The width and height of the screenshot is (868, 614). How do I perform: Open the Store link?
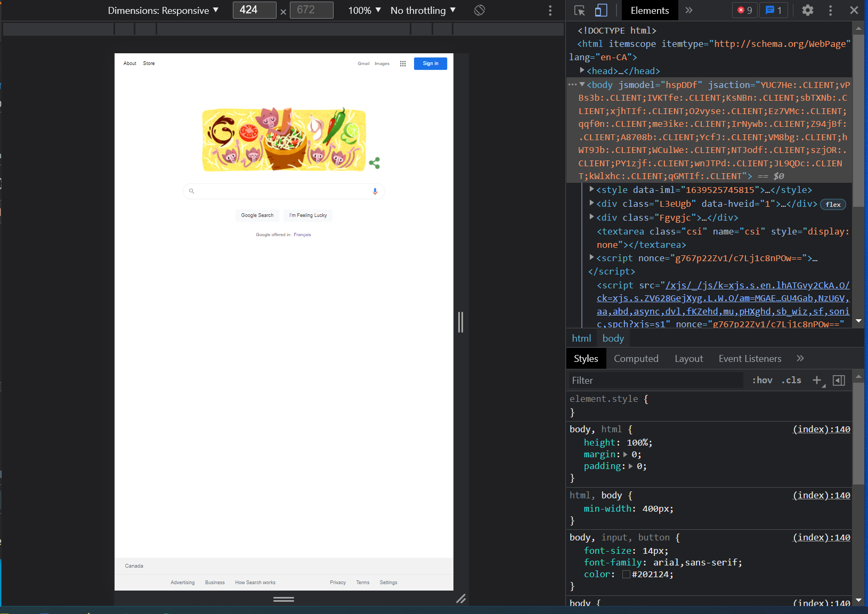tap(149, 63)
